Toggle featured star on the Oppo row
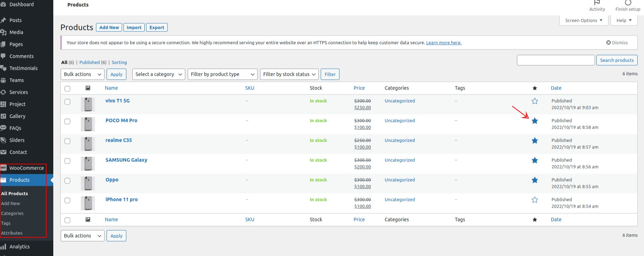 (x=535, y=180)
